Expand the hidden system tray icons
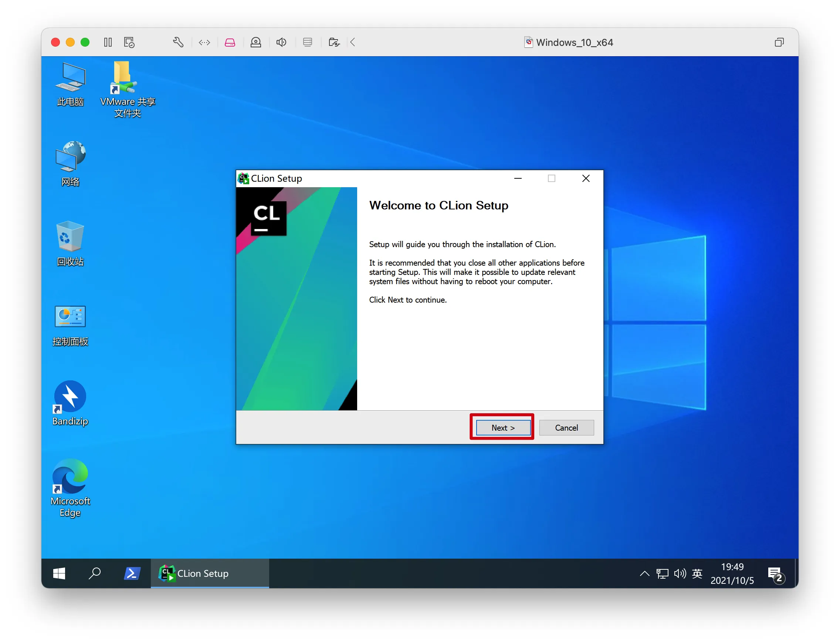 [644, 573]
